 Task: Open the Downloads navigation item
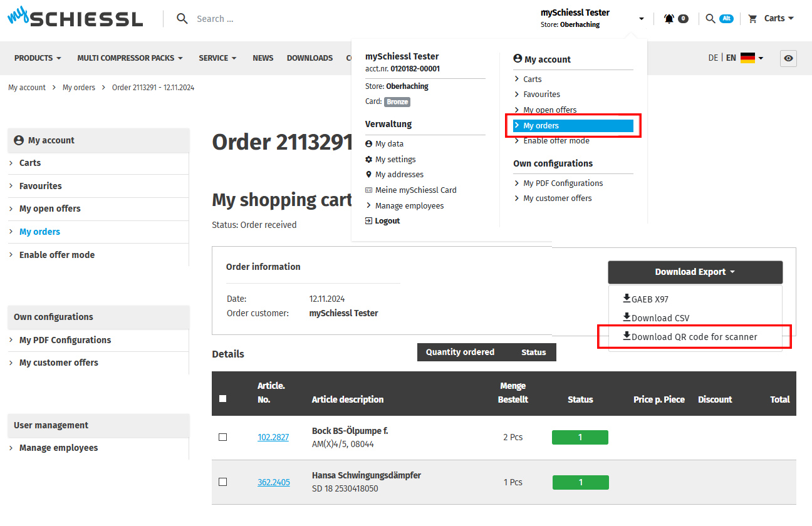click(310, 58)
